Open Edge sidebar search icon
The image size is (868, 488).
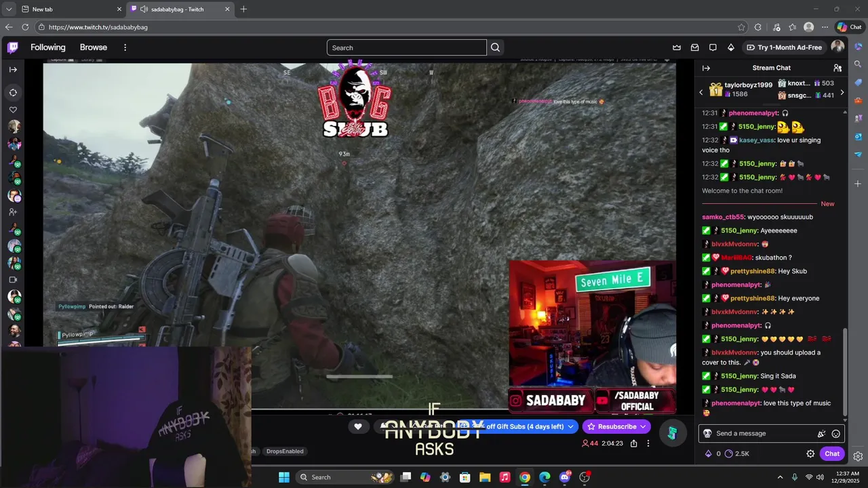(x=858, y=64)
